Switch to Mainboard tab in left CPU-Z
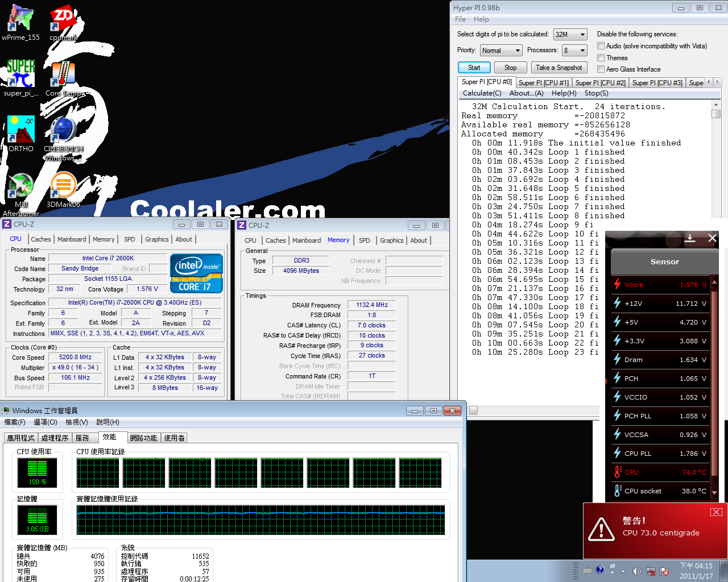The image size is (728, 582). point(72,239)
